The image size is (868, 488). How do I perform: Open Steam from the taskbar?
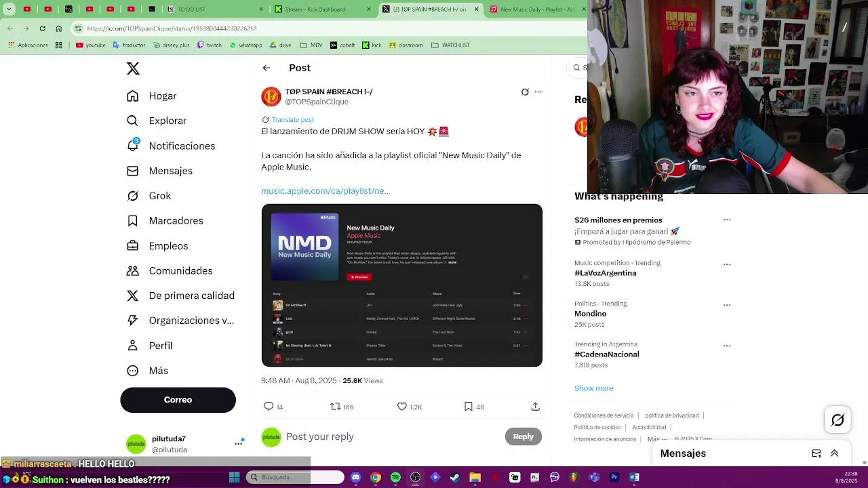[455, 477]
